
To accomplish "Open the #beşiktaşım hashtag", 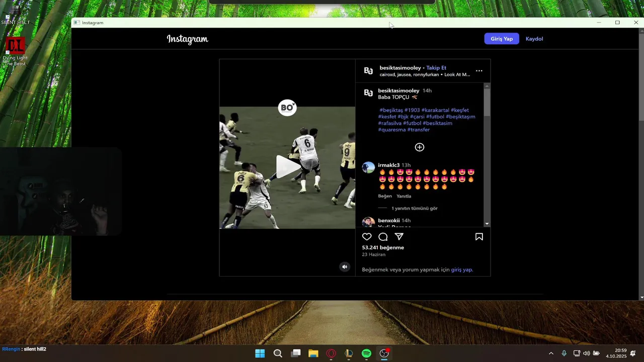I will point(460,117).
